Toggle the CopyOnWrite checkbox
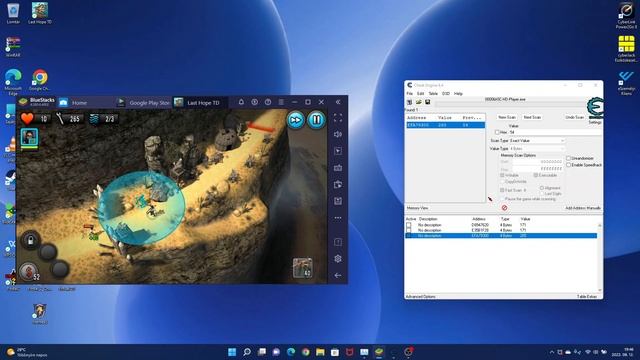The height and width of the screenshot is (360, 640). (502, 182)
